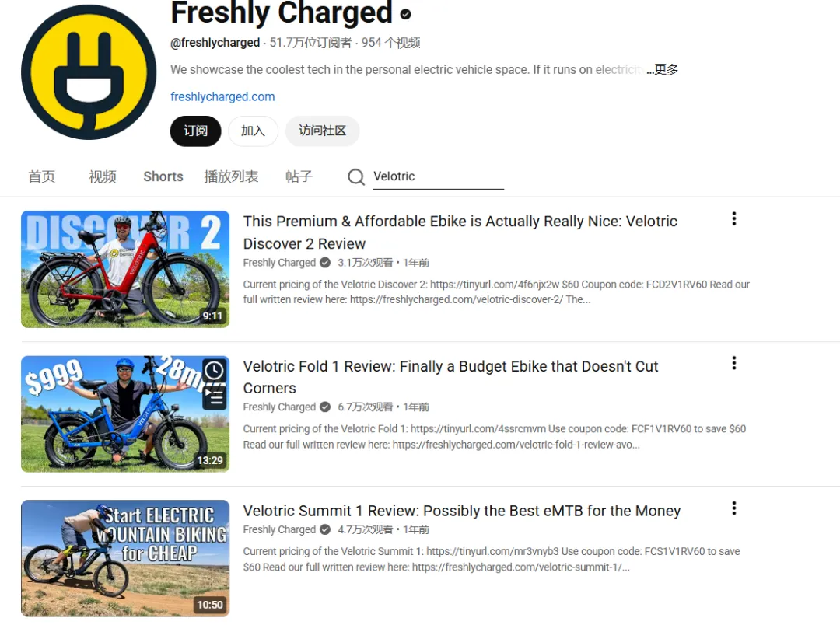Open more options for Discover 2 Review video
Screen dimensions: 840x625
734,218
